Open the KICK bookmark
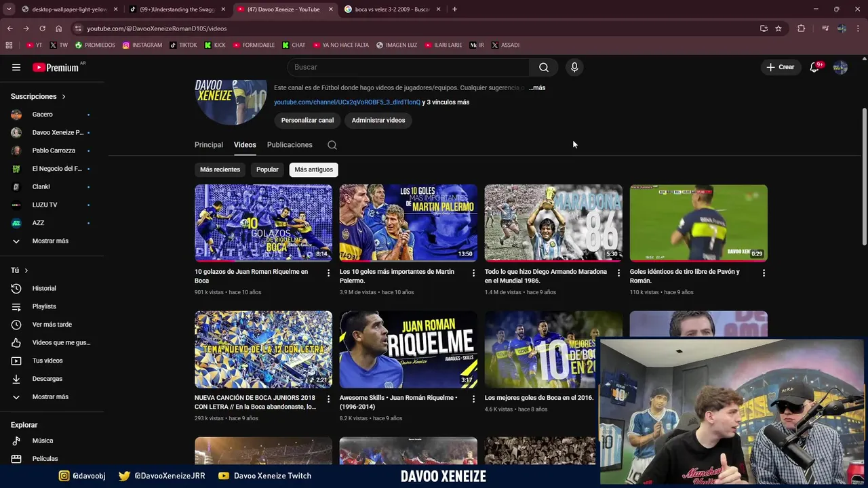 coord(215,45)
